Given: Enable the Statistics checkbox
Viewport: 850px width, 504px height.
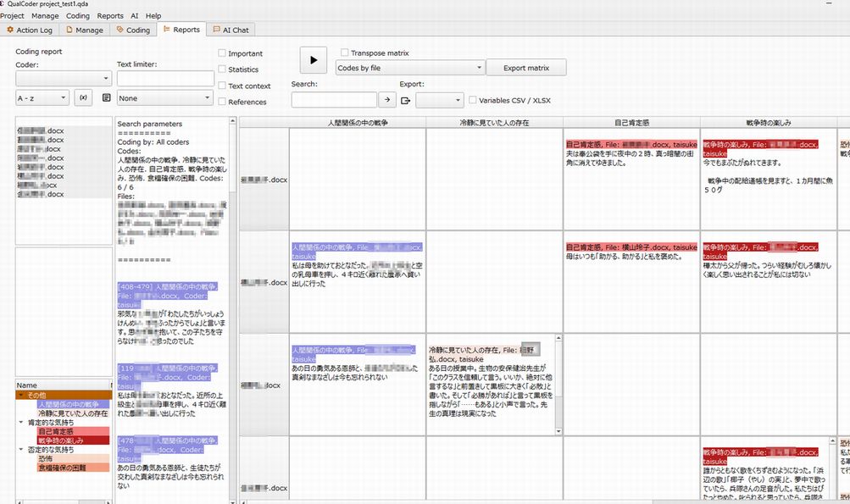Looking at the screenshot, I should point(222,69).
